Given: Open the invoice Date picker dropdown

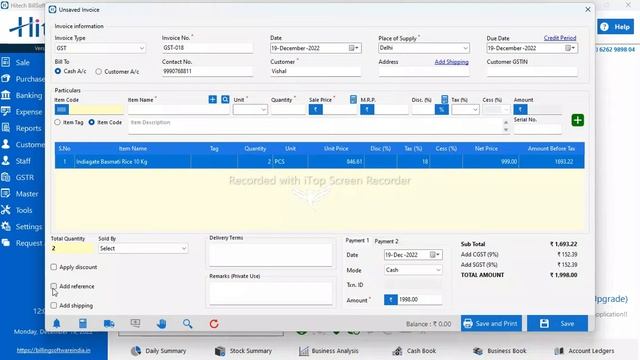Looking at the screenshot, I should click(x=354, y=48).
